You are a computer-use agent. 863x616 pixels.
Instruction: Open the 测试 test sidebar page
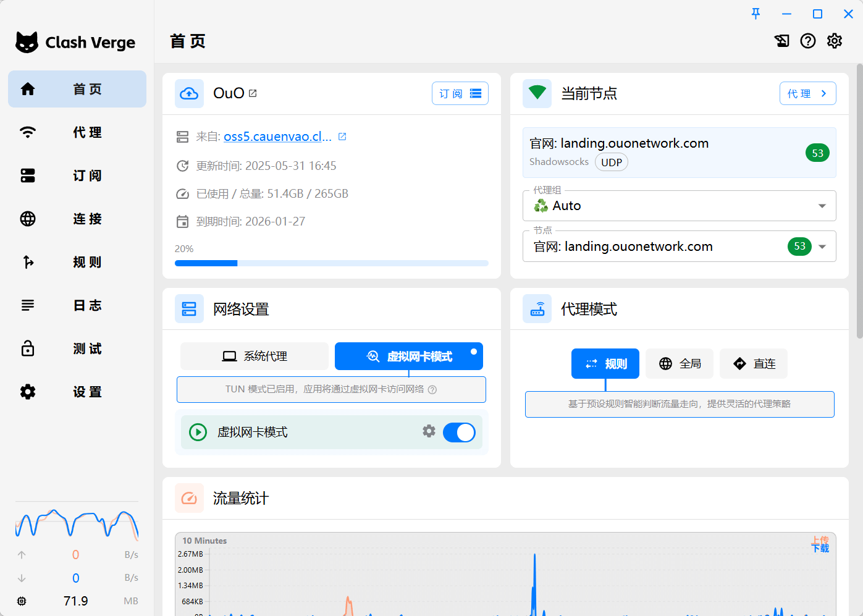click(77, 348)
